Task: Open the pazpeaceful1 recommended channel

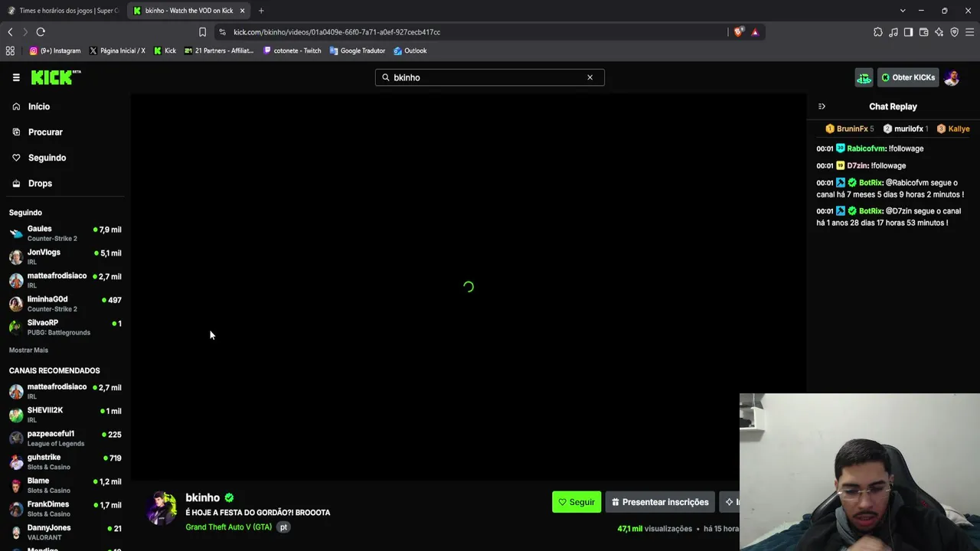Action: [x=65, y=439]
